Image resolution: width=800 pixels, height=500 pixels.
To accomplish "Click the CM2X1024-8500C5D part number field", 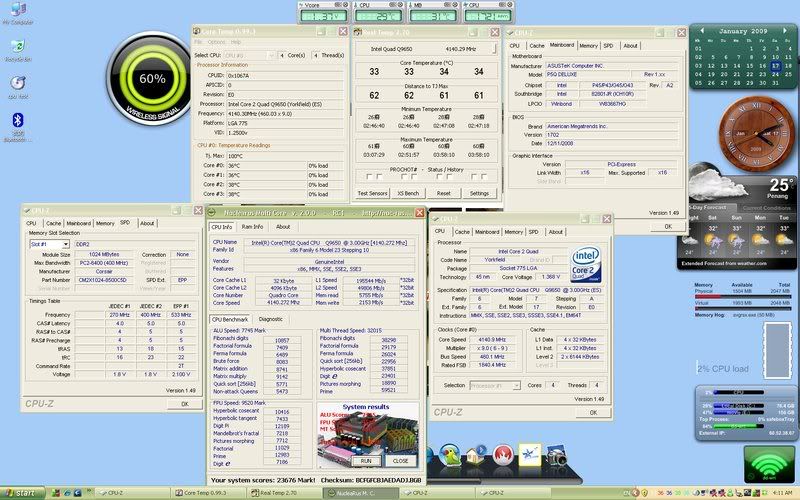I will (x=104, y=280).
